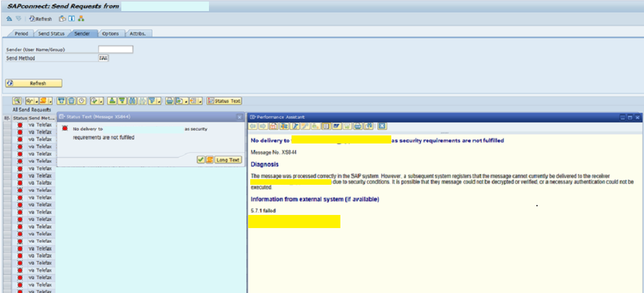Click the trash can delete icon

(71, 101)
